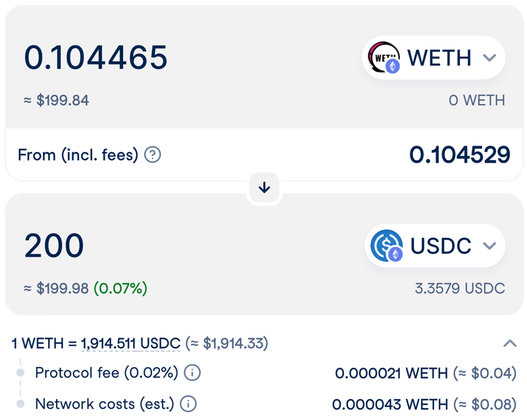Image resolution: width=527 pixels, height=420 pixels.
Task: Open the WETH token selector dropdown
Action: [489, 58]
